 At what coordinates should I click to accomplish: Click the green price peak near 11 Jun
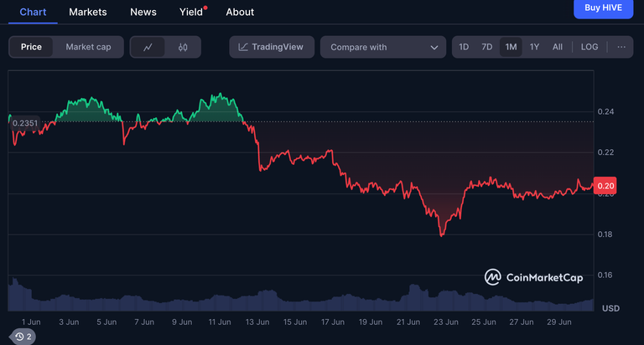click(221, 95)
